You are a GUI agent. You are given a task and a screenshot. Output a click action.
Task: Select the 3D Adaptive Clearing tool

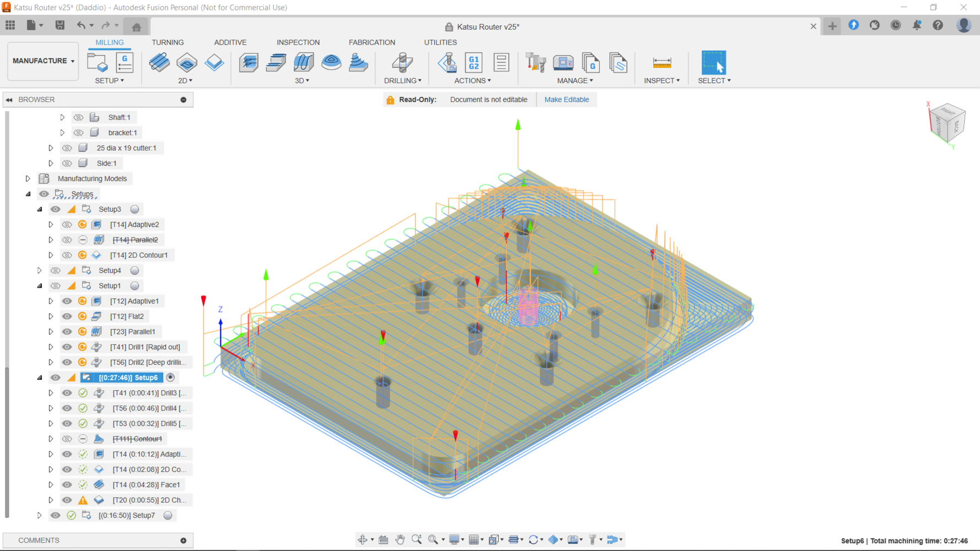pyautogui.click(x=249, y=62)
